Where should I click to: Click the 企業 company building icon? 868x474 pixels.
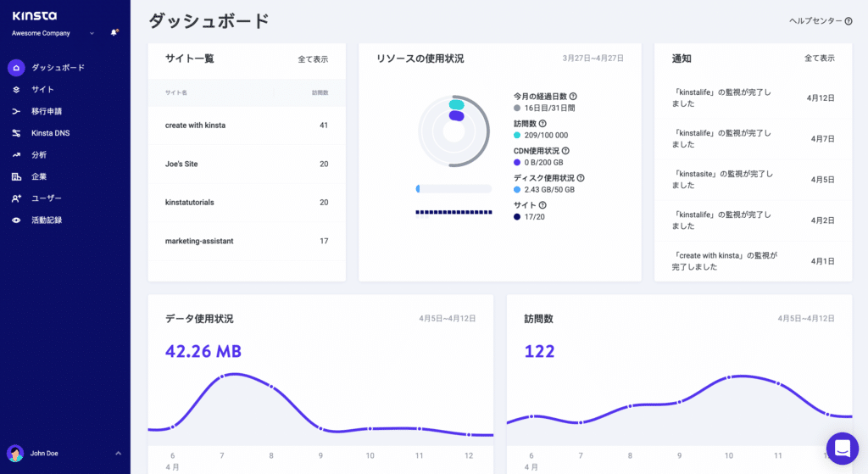pyautogui.click(x=16, y=176)
